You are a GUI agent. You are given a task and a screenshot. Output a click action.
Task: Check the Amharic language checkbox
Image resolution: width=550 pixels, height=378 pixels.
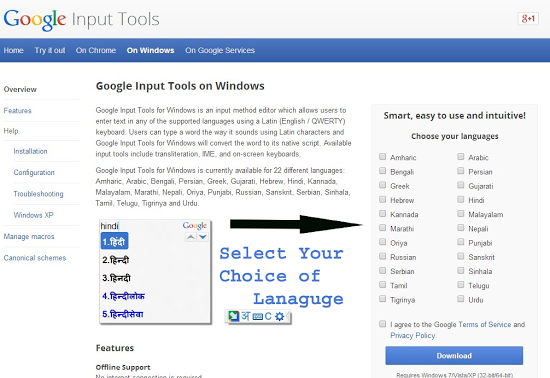(382, 157)
